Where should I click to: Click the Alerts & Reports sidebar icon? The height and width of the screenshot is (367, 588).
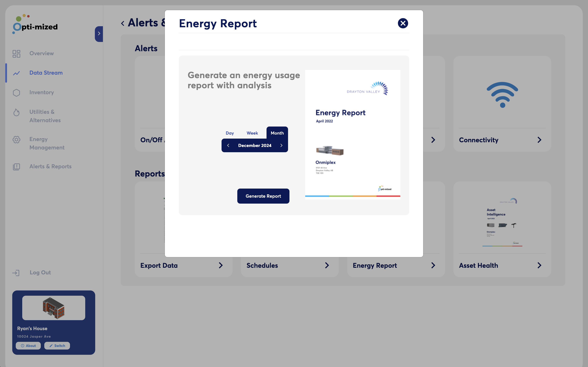pos(16,167)
